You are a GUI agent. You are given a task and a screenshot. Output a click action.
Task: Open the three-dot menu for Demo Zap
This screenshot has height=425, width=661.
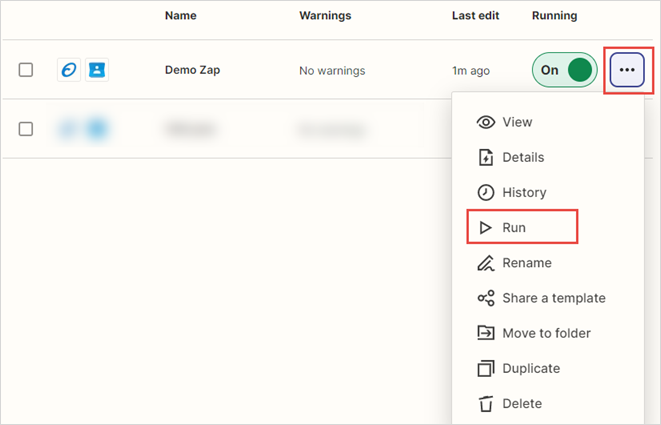point(627,70)
